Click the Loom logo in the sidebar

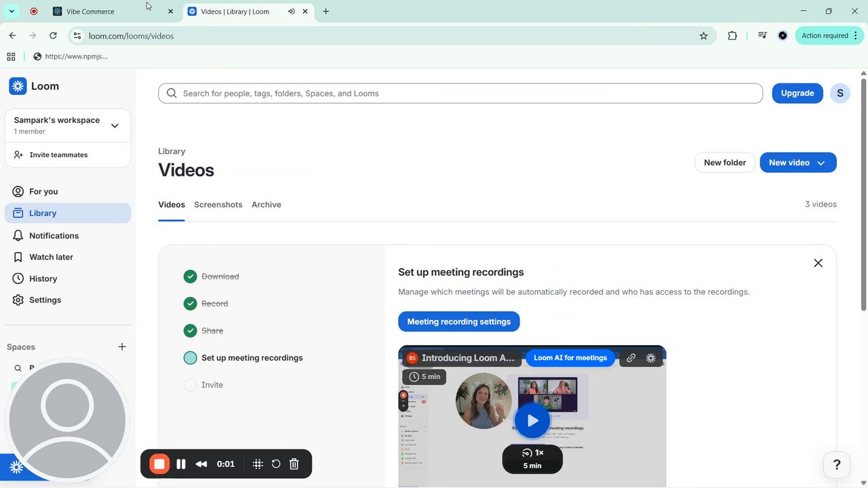point(34,86)
